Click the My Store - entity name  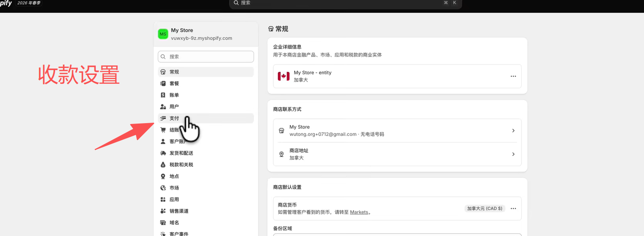tap(313, 73)
